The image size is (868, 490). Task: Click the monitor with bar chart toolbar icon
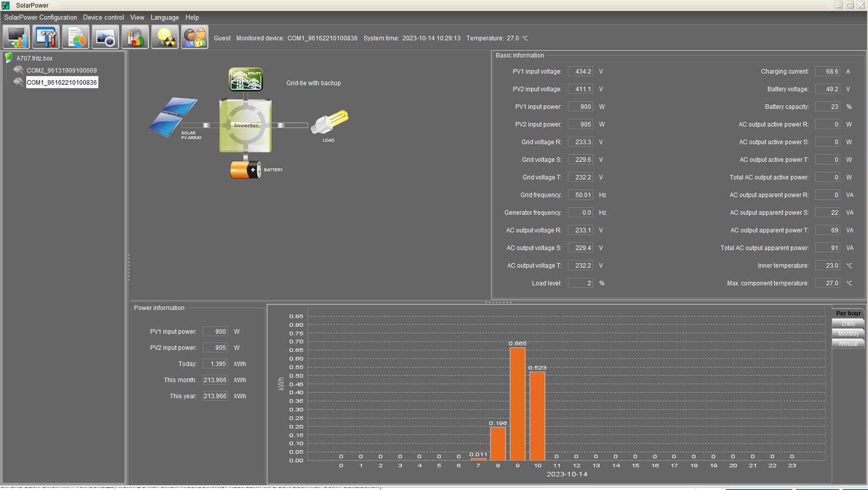tap(16, 37)
